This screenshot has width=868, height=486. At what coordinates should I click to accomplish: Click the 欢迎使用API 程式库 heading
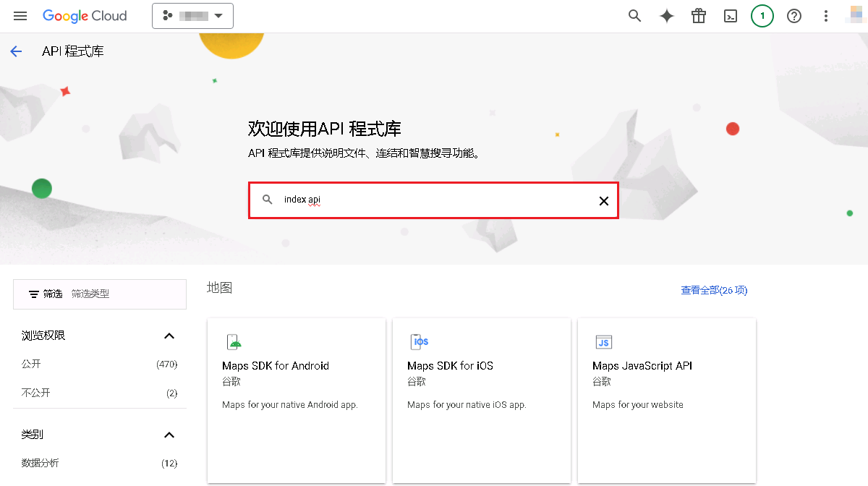[x=325, y=129]
